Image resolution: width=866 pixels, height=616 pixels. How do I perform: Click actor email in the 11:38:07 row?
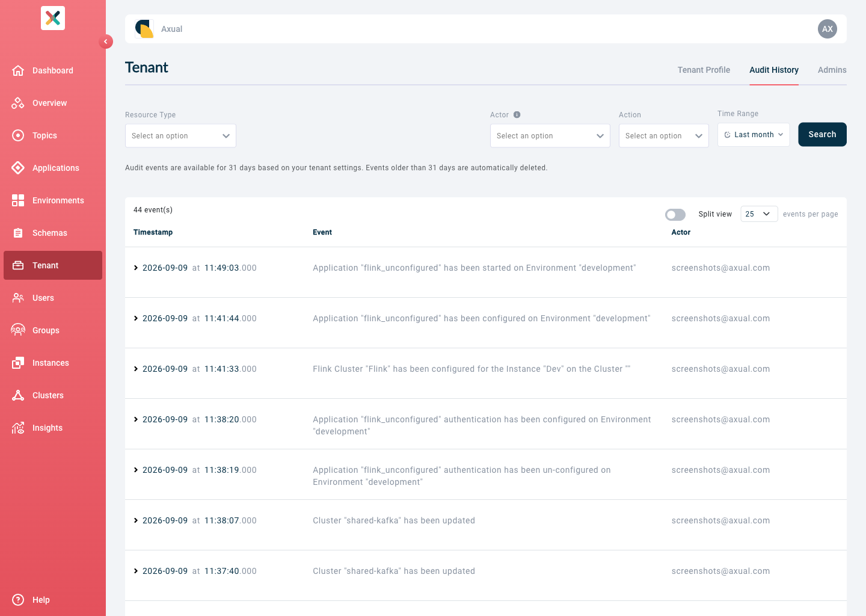tap(720, 520)
